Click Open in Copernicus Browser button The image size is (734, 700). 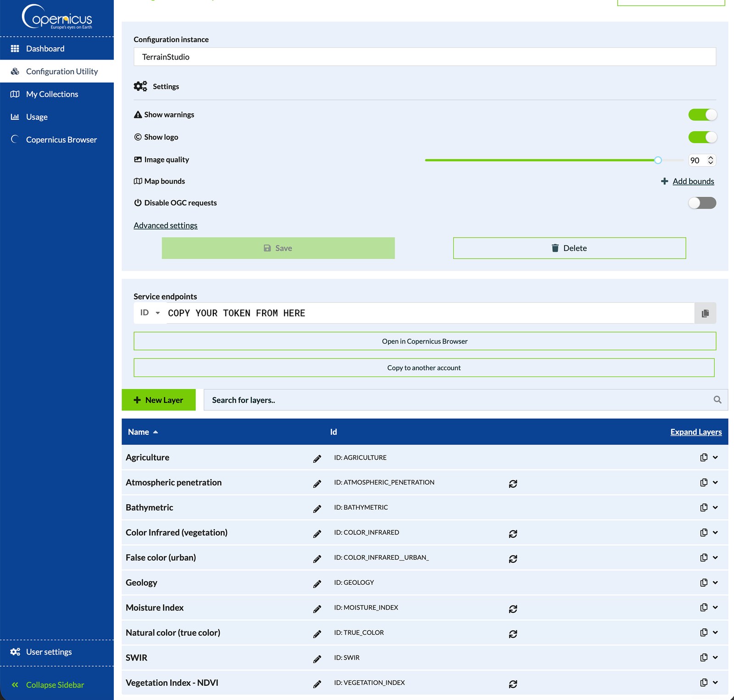point(425,341)
